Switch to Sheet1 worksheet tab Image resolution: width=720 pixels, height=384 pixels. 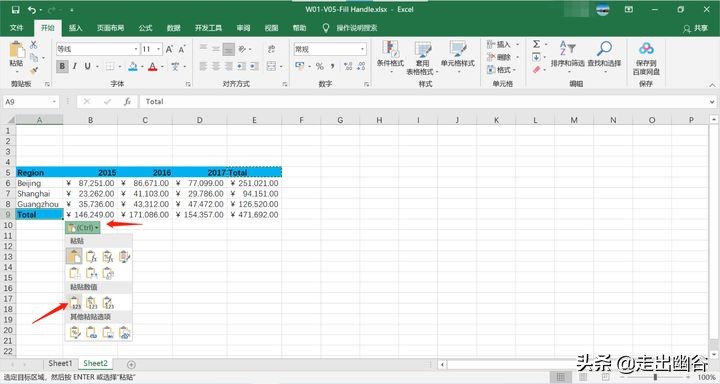(x=61, y=363)
